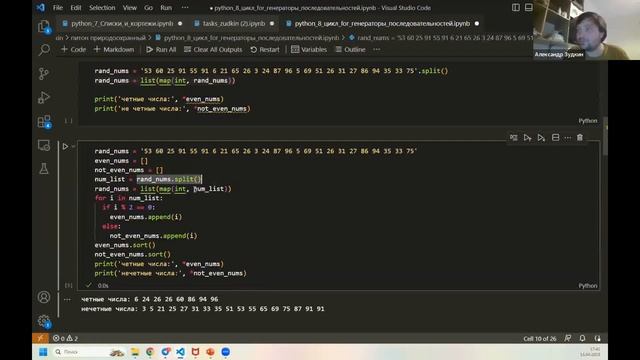Open the Variables panel

(309, 49)
